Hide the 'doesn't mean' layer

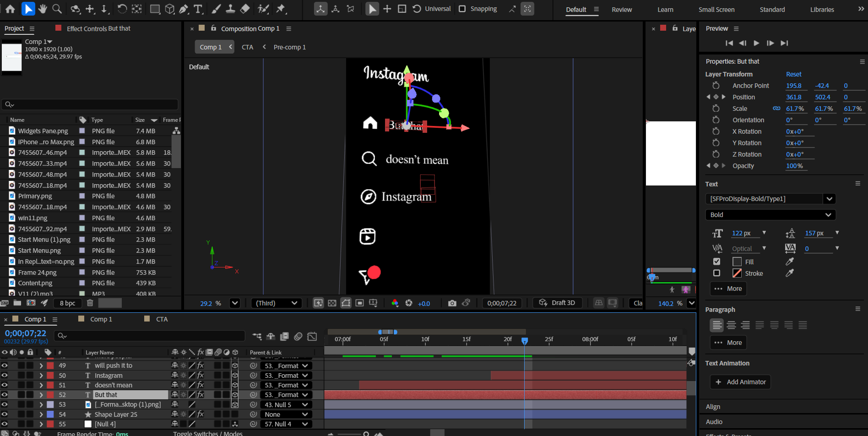5,385
